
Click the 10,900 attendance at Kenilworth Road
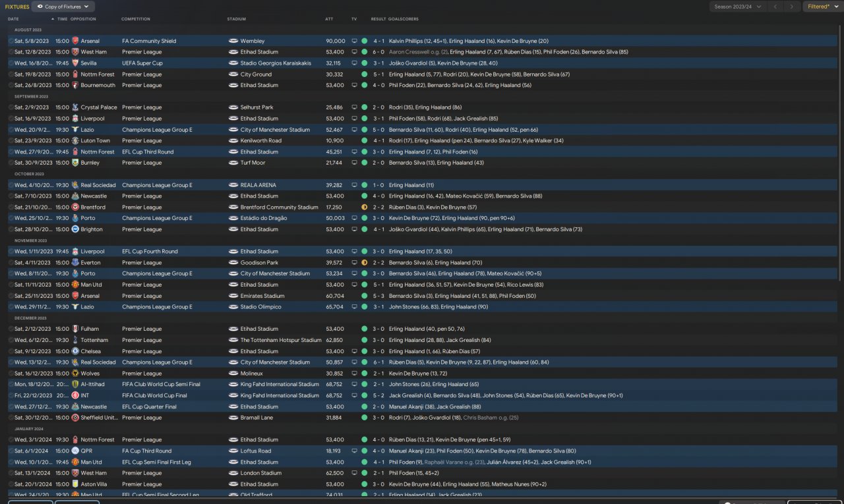pyautogui.click(x=335, y=140)
